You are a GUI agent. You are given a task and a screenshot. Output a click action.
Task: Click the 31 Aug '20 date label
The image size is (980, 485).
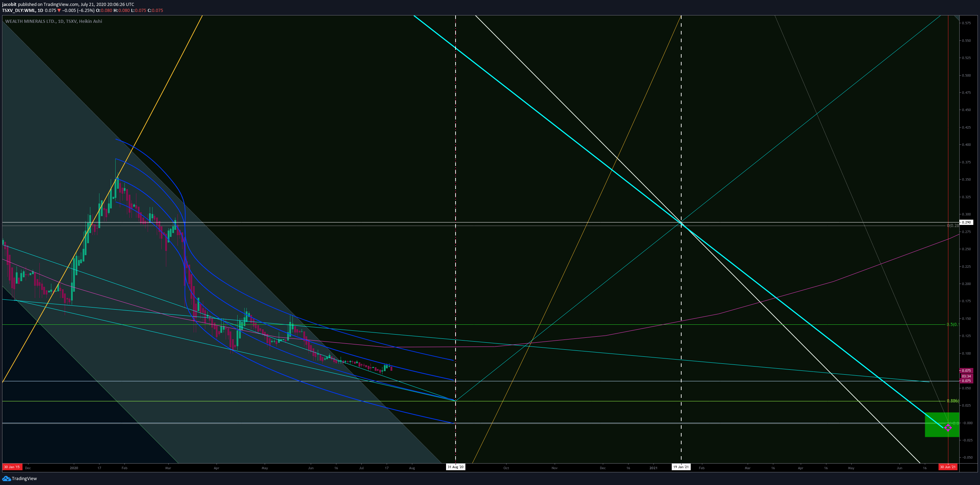click(456, 467)
